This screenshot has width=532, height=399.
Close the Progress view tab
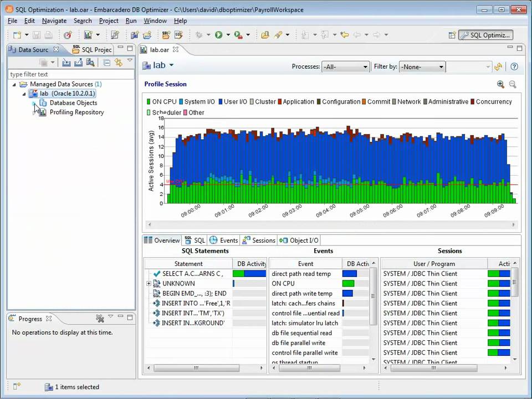[49, 319]
